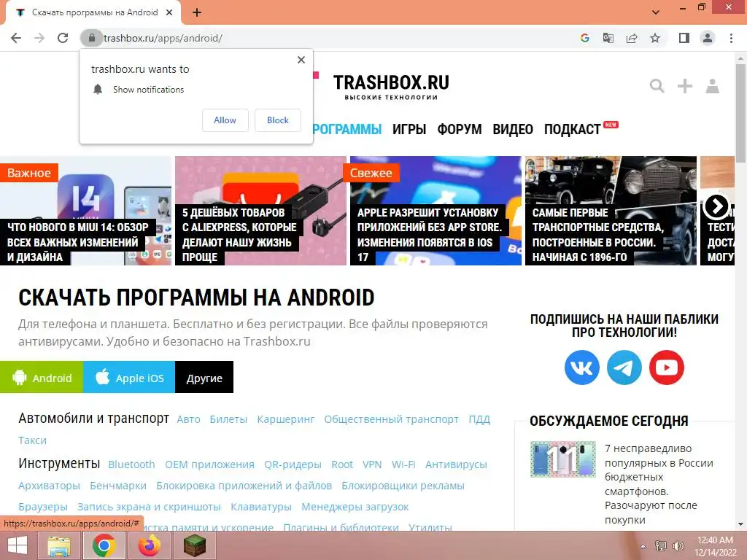This screenshot has width=747, height=560.
Task: Advance the article carousel with next arrow
Action: [716, 206]
